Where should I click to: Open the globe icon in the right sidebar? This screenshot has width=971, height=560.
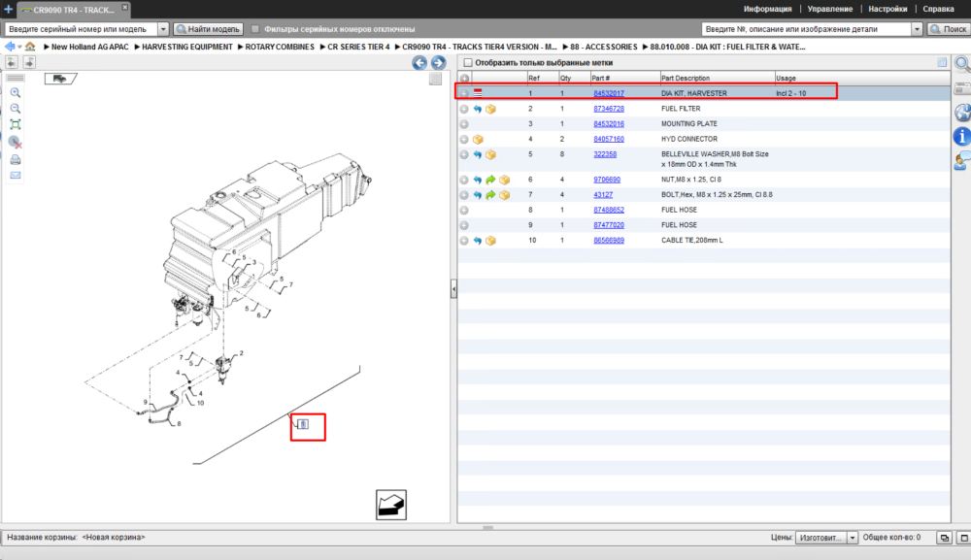click(x=963, y=112)
